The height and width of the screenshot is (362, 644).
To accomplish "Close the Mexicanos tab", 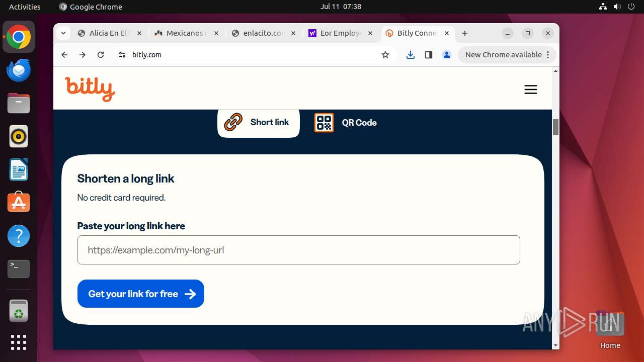I will 216,33.
